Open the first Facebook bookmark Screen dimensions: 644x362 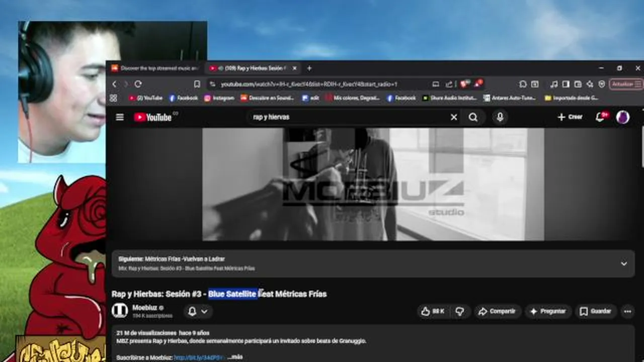184,98
